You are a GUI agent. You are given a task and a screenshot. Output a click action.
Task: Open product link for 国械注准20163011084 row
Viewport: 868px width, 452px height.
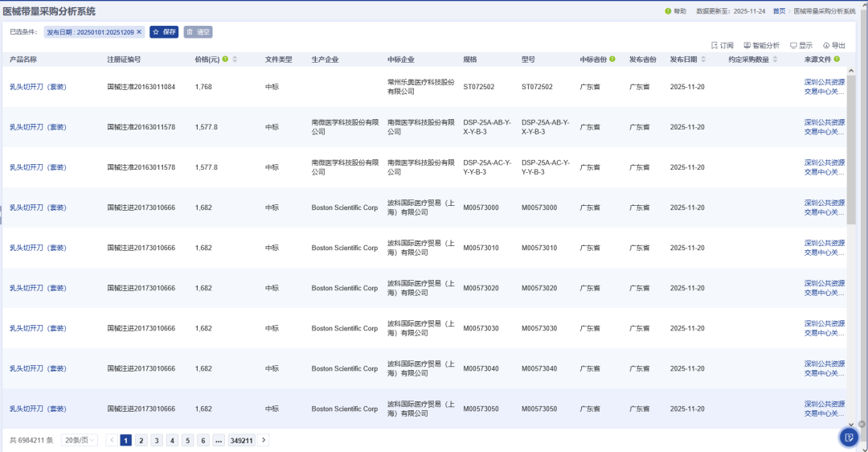[x=38, y=87]
